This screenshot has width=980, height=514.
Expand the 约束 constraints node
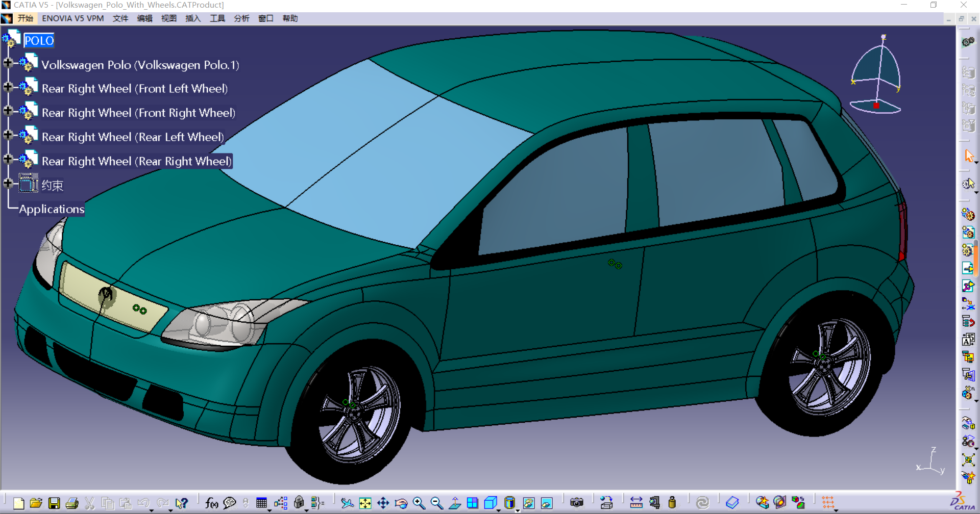tap(8, 183)
